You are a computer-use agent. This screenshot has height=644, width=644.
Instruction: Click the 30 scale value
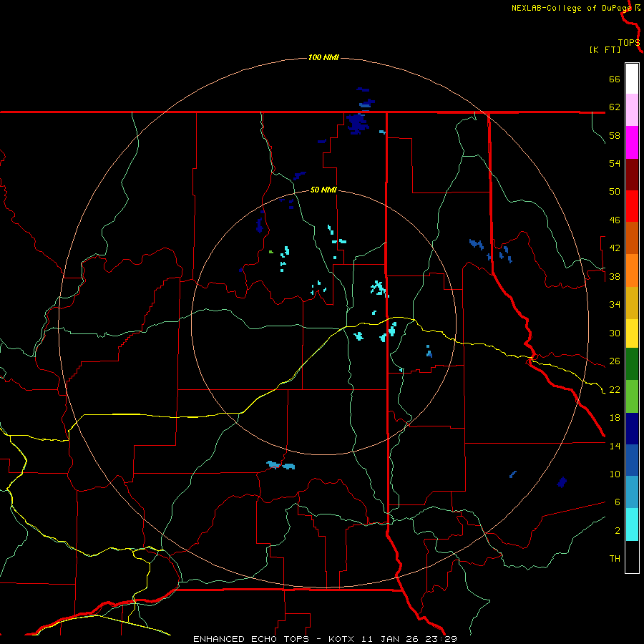tap(615, 333)
